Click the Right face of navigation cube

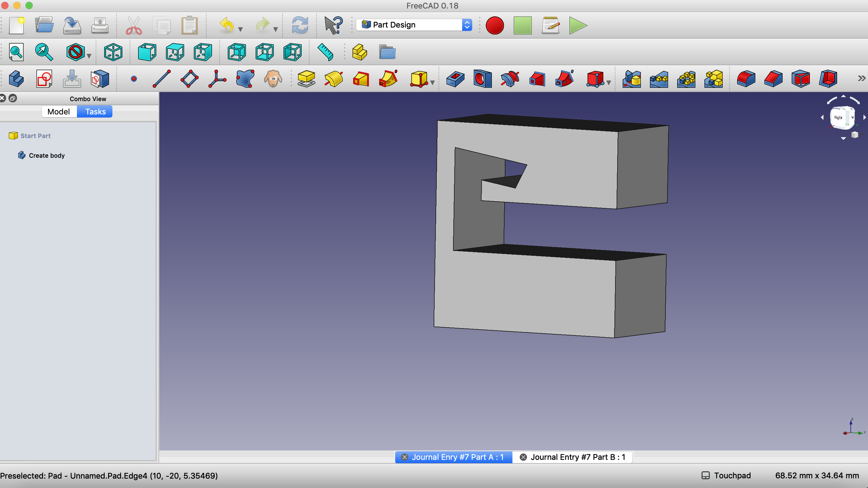(x=838, y=117)
